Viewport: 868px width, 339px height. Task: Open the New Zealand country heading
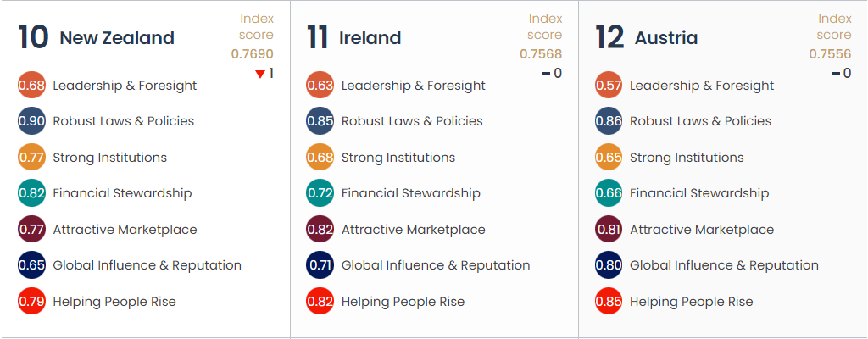117,37
